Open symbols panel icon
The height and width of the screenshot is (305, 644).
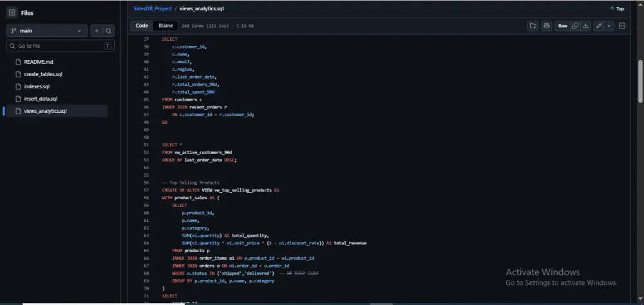pos(622,26)
